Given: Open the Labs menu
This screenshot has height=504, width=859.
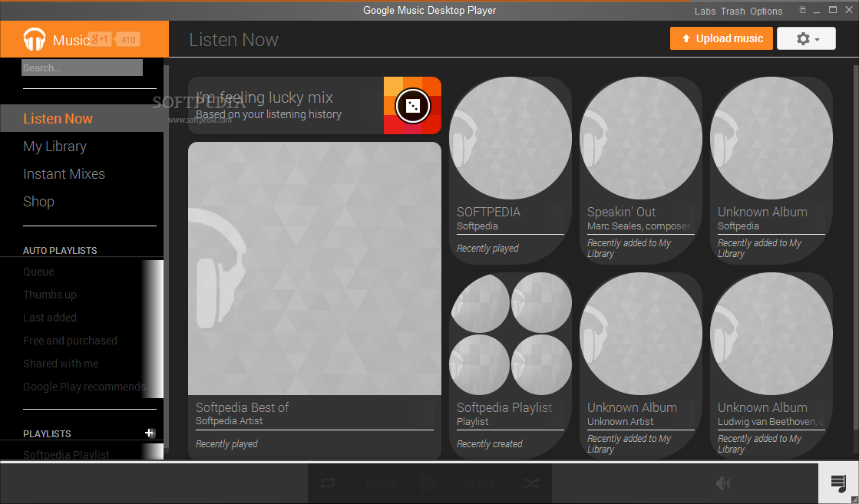Looking at the screenshot, I should click(x=705, y=11).
